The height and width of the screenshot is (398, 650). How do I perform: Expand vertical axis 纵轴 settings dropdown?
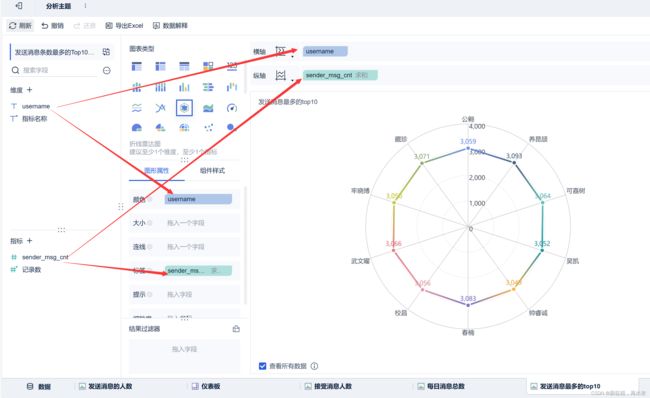coord(284,75)
